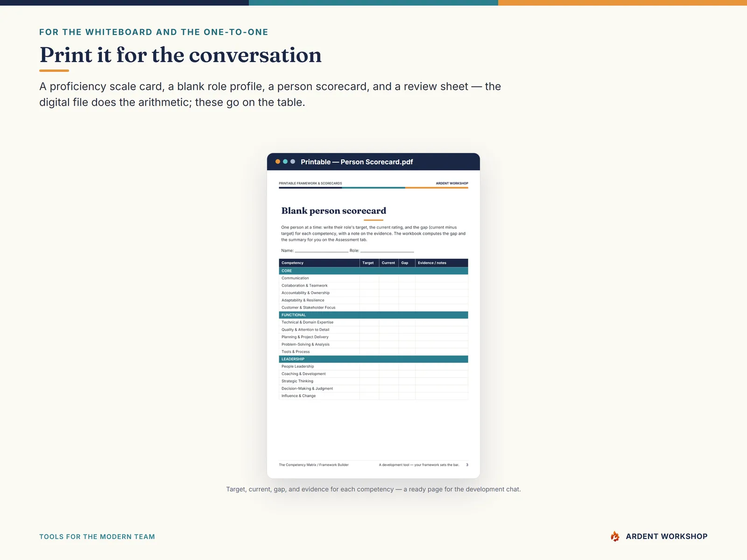Click the teal window dot
Viewport: 747px width, 560px height.
(285, 161)
